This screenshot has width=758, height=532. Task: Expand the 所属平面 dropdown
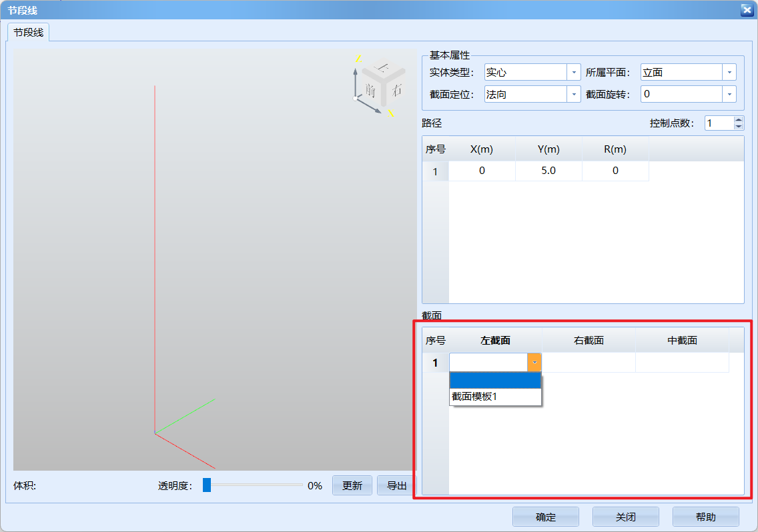tap(729, 73)
